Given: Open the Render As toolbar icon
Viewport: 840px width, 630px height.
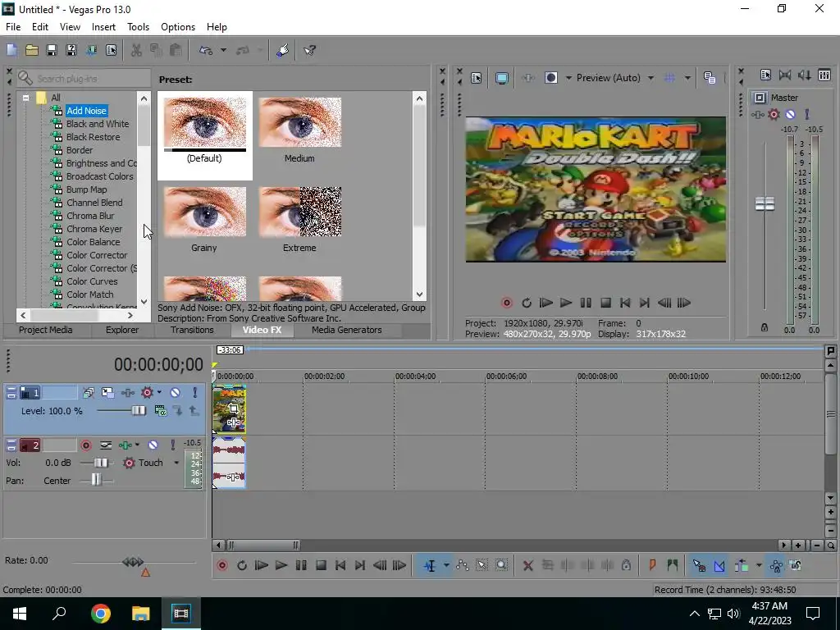Looking at the screenshot, I should point(91,50).
